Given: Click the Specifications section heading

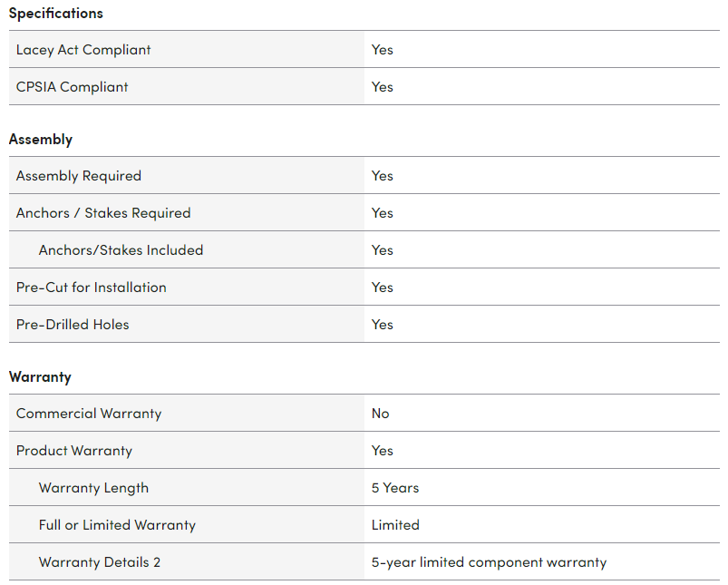Looking at the screenshot, I should point(56,14).
